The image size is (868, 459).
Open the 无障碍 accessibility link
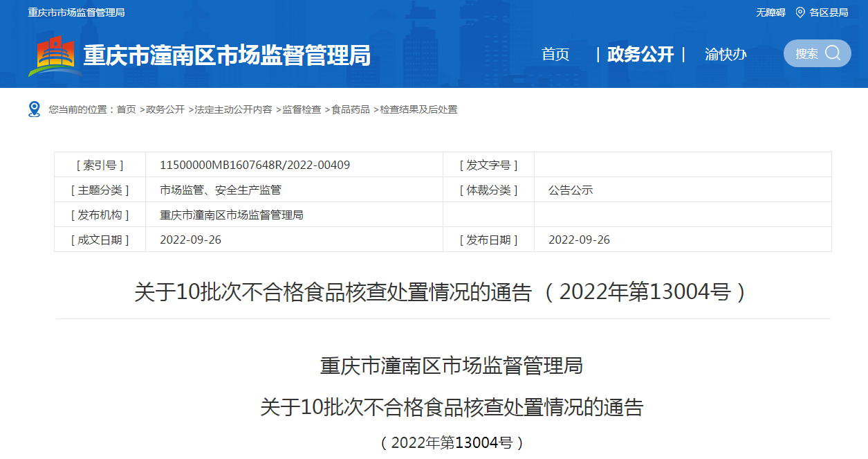tap(770, 12)
